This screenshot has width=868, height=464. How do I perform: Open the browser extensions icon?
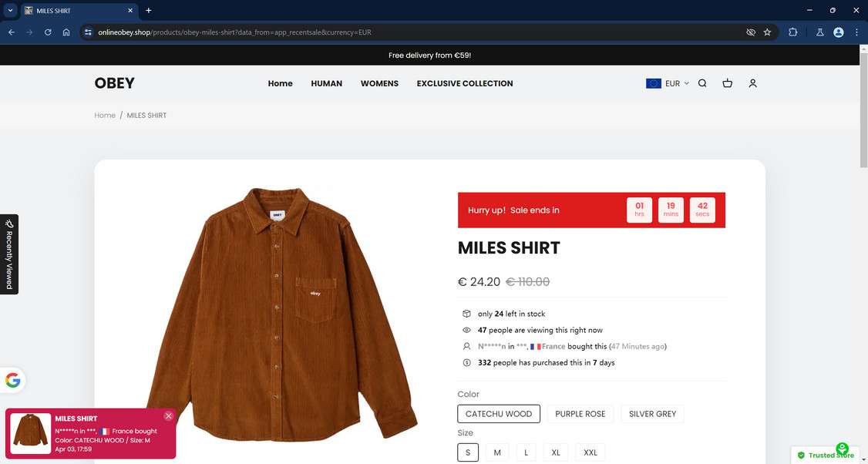coord(792,32)
